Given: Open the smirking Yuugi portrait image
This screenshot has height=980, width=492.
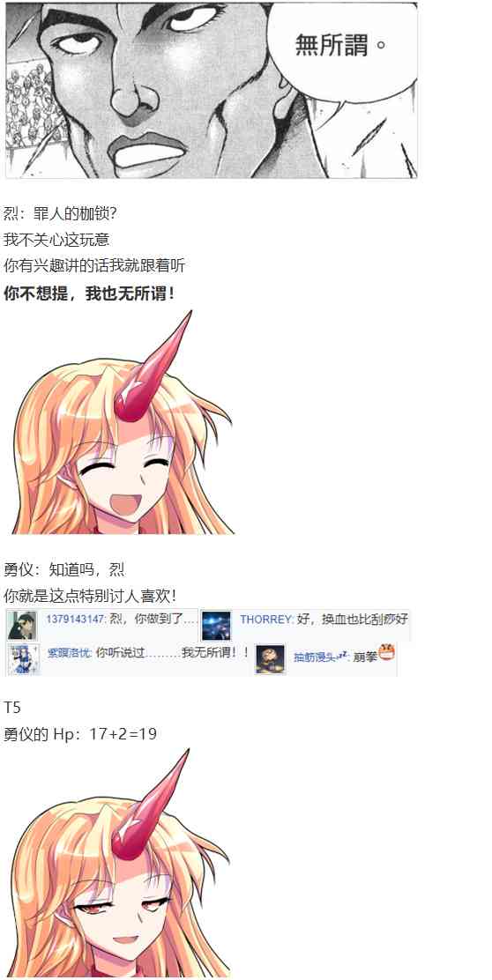Looking at the screenshot, I should pyautogui.click(x=118, y=863).
